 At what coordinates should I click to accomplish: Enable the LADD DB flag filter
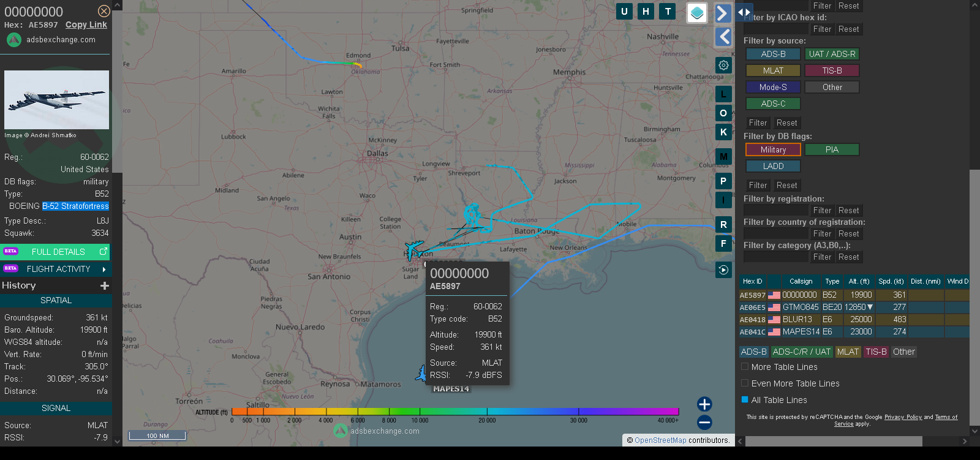[x=773, y=166]
